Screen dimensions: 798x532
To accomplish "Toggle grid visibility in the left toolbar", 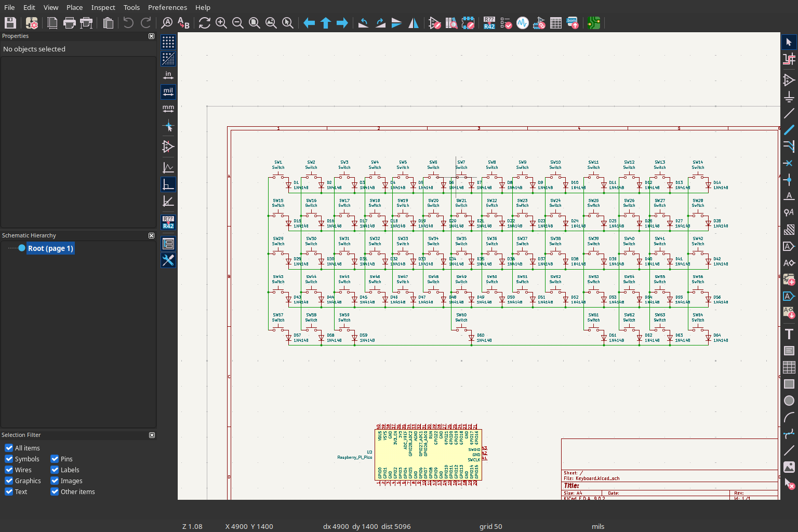I will tap(168, 42).
